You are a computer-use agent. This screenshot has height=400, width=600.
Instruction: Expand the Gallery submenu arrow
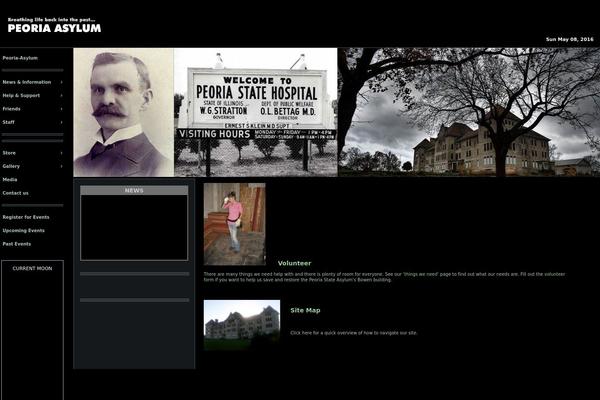pos(61,167)
